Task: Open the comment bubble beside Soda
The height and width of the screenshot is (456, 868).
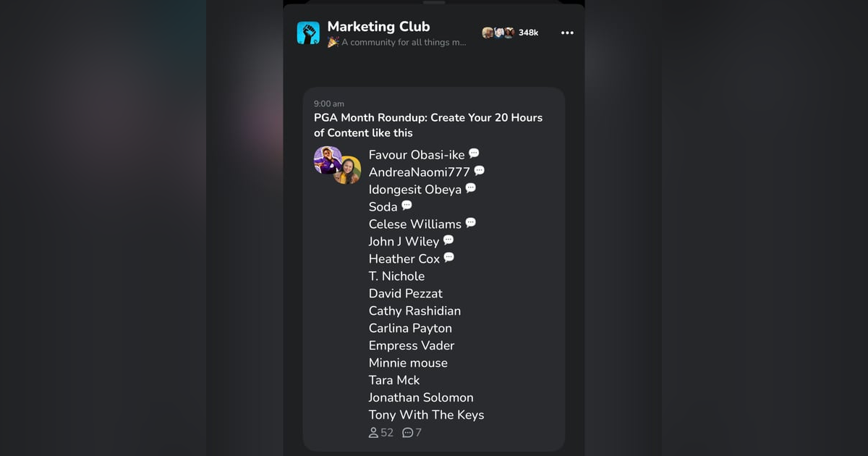Action: [407, 205]
